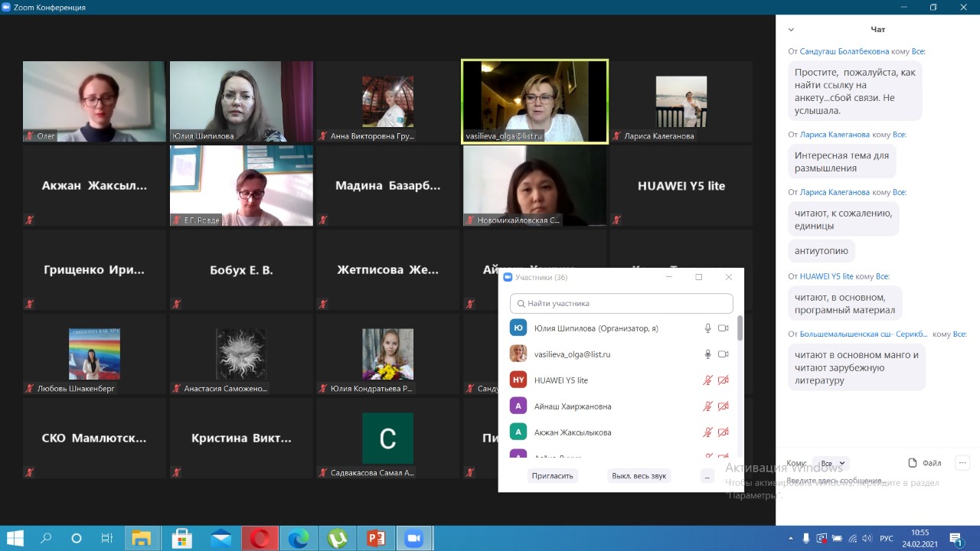980x551 pixels.
Task: Open participants panel '...' more options button
Action: click(707, 475)
